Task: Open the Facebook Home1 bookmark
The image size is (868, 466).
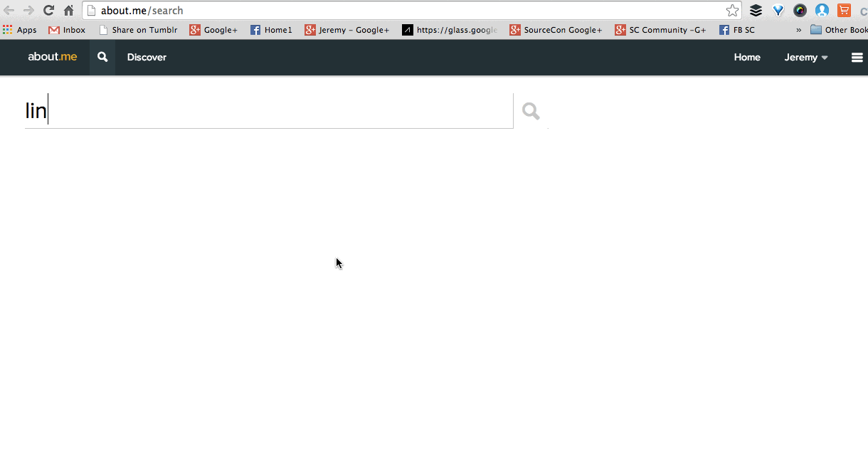Action: (x=271, y=30)
